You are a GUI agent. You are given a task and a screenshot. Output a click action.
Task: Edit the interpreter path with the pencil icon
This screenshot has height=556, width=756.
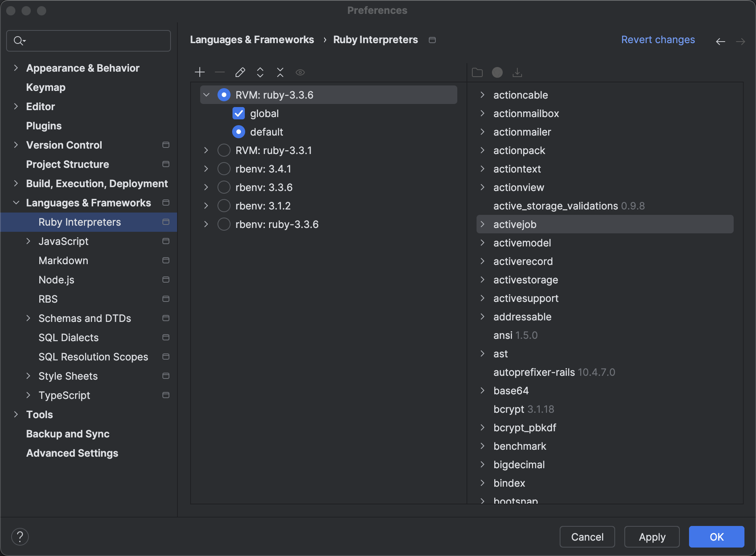click(x=240, y=72)
